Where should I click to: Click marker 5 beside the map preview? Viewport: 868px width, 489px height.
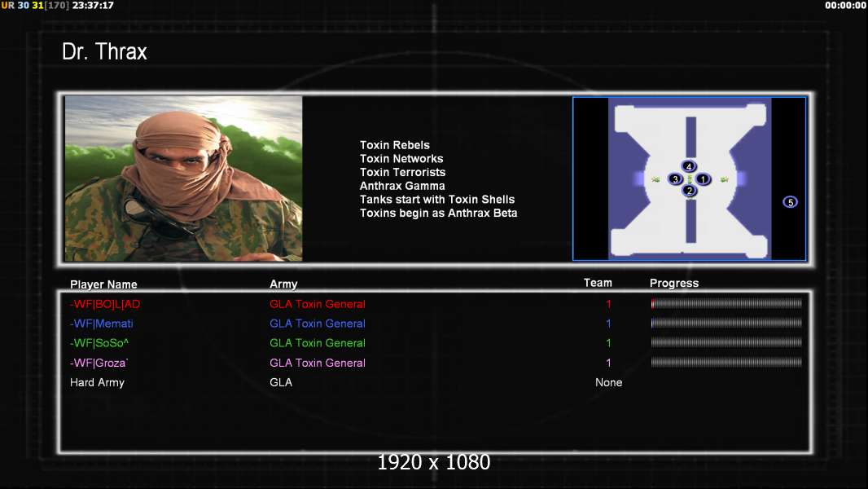coord(790,202)
